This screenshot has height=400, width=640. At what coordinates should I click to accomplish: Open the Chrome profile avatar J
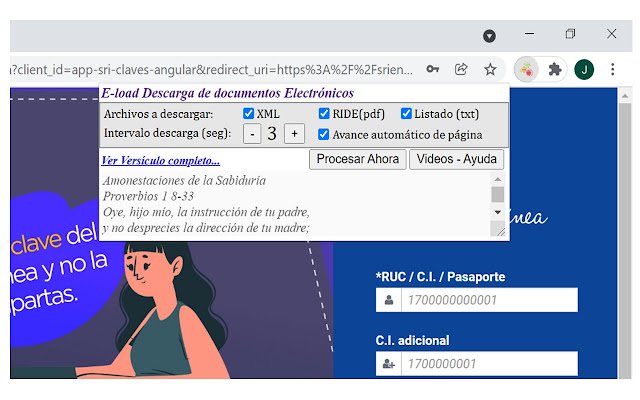[x=584, y=69]
